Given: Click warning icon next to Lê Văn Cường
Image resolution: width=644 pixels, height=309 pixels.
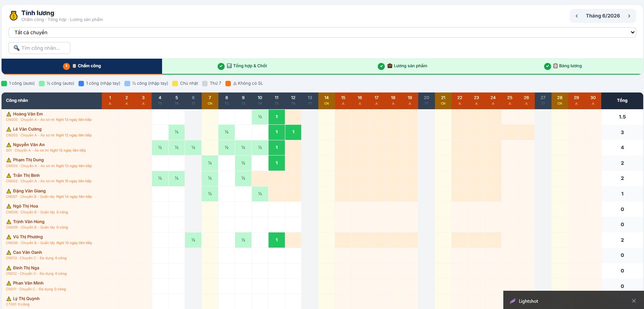Looking at the screenshot, I should (9, 129).
